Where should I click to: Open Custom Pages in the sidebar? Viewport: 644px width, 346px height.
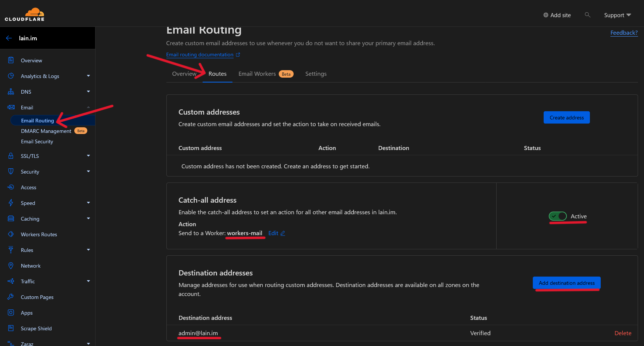click(x=37, y=297)
